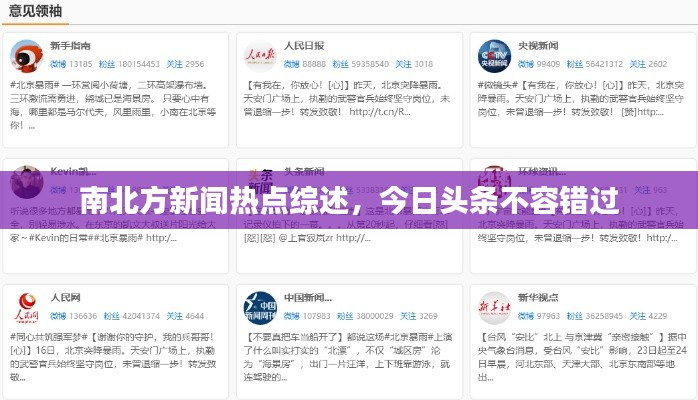
Task: Open the 中国新闻... profile name
Action: click(x=308, y=297)
